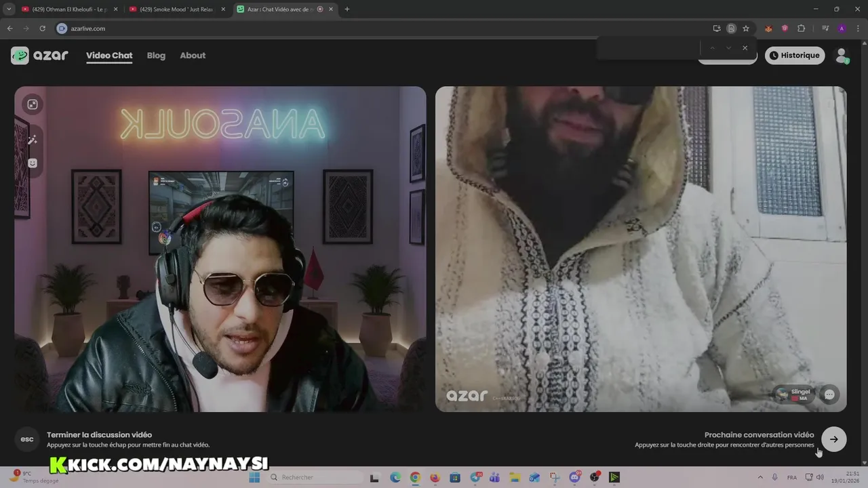Switch the FRA keyboard language
Screen dimensions: 868x488
(792, 477)
